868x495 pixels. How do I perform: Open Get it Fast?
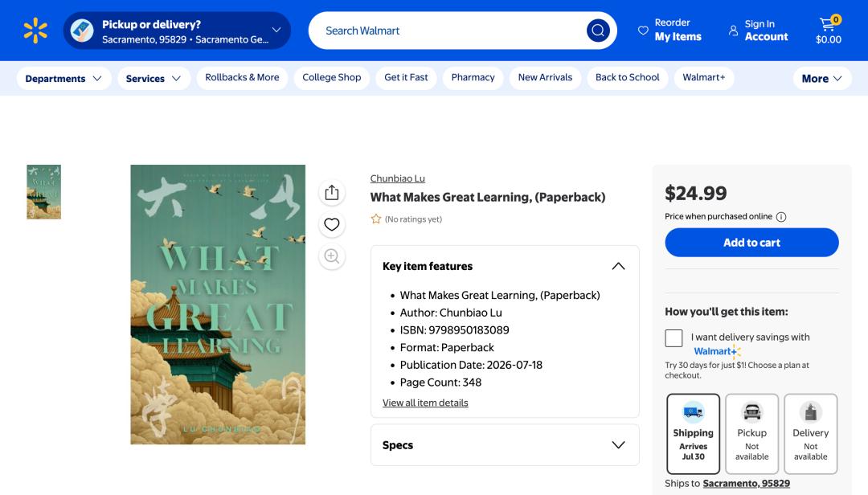(406, 77)
